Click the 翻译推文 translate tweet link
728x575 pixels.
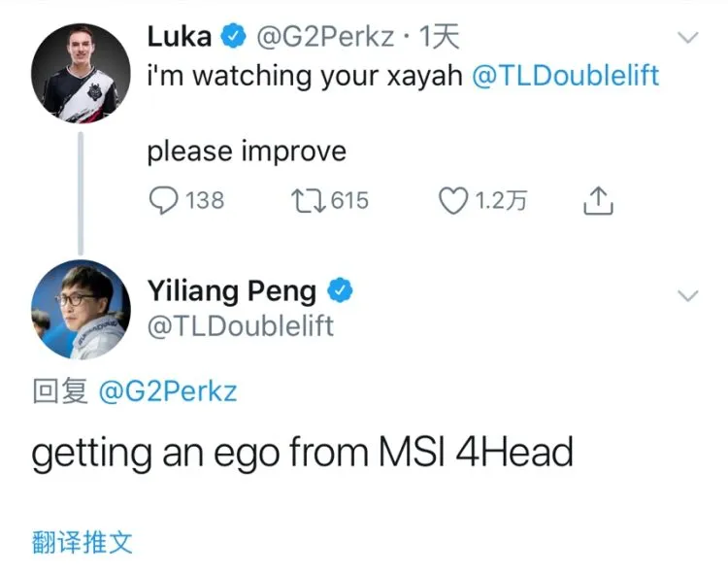83,542
